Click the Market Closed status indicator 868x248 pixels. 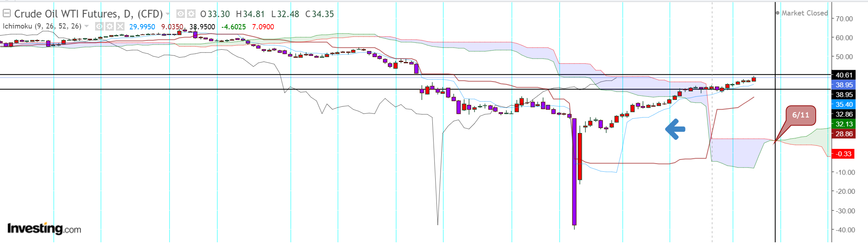802,13
